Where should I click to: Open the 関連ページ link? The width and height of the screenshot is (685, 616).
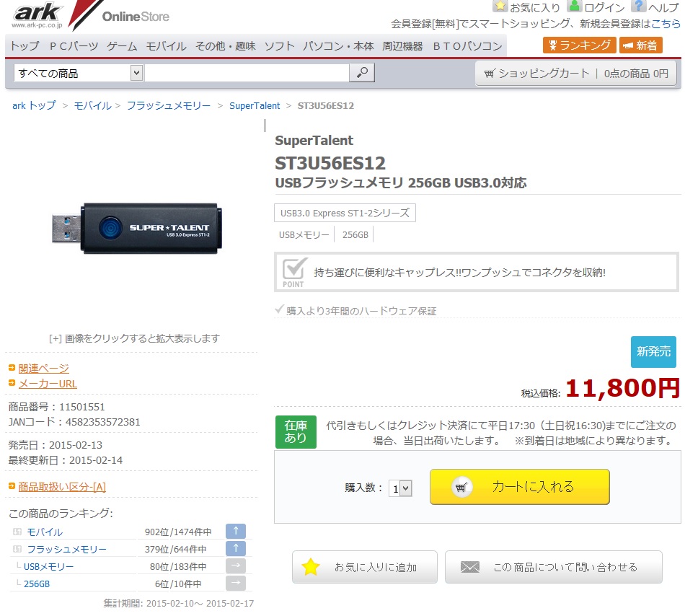pos(44,369)
